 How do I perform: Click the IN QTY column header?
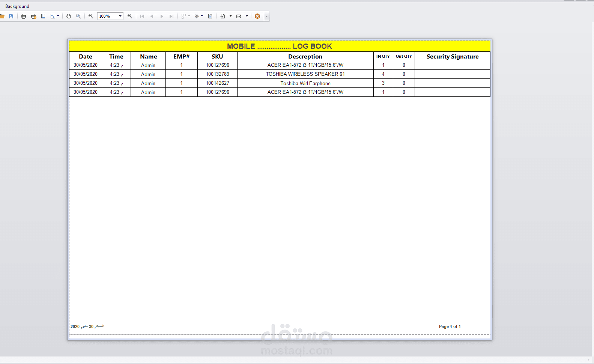(383, 56)
